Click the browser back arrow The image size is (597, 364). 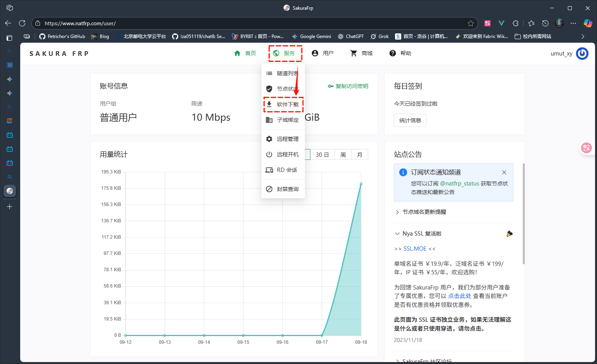8,23
